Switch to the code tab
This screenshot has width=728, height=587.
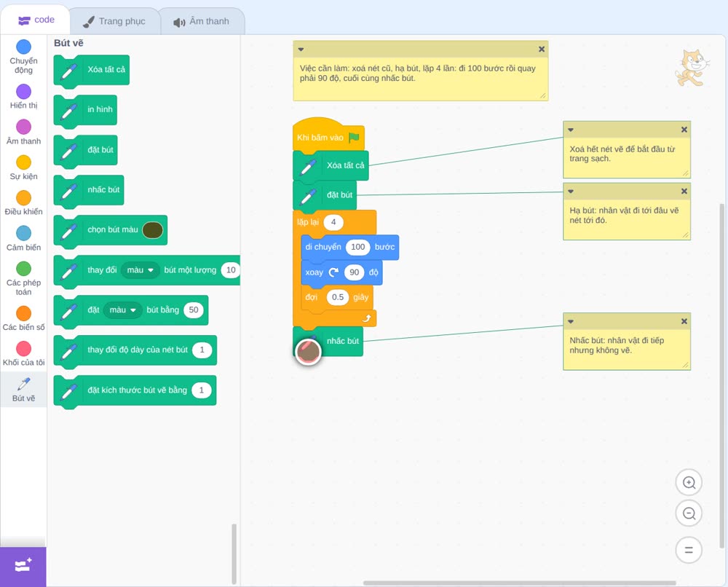coord(36,20)
